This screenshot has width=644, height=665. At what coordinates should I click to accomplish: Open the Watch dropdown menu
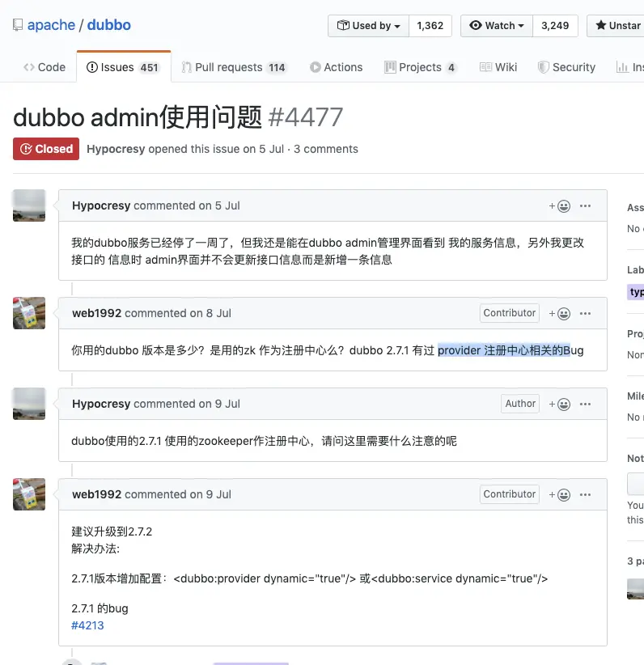497,26
